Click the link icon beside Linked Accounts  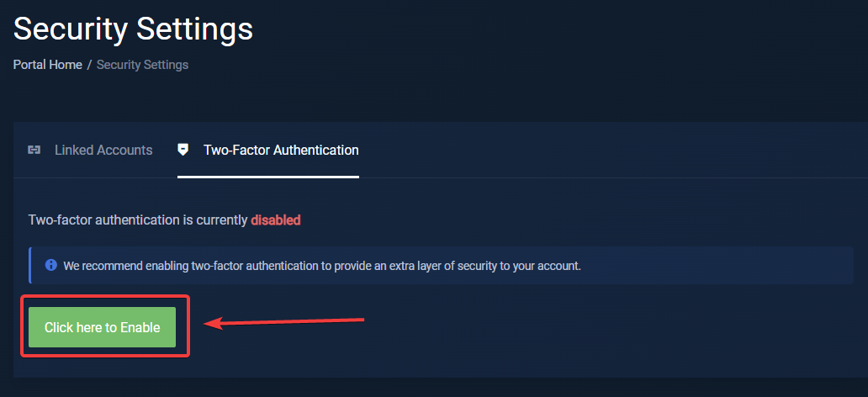(x=34, y=150)
